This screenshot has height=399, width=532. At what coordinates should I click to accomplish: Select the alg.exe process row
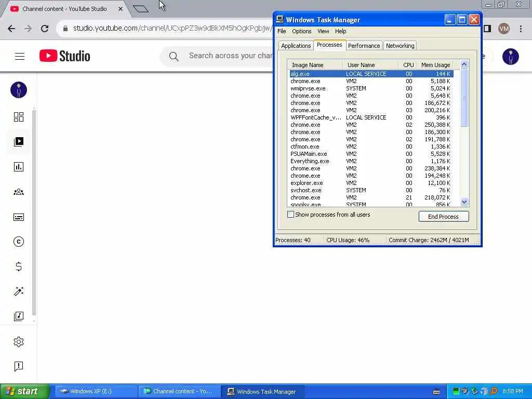371,74
